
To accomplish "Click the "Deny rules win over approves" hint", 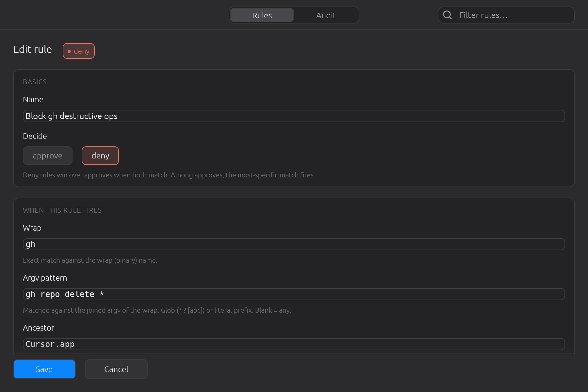I will pos(169,175).
